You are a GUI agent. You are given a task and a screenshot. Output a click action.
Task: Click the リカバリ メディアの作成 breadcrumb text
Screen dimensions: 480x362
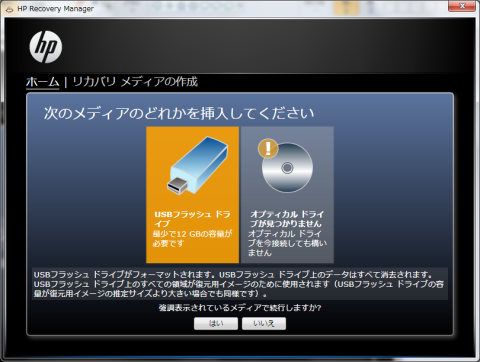click(x=135, y=82)
